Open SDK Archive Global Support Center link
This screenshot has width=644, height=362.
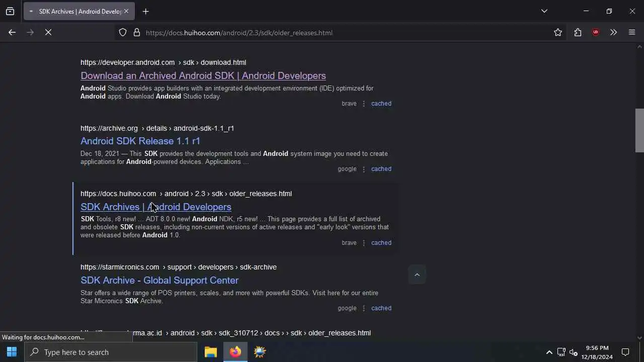[x=159, y=280]
